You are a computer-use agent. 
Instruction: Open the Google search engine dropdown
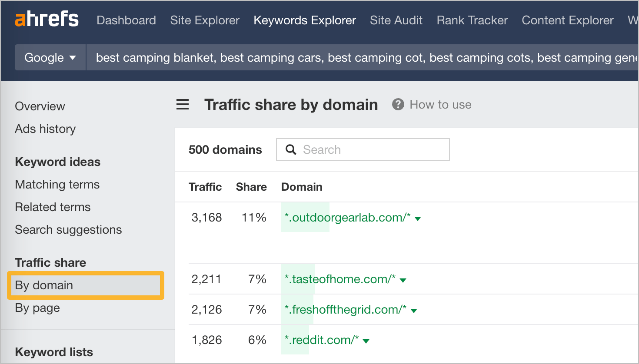point(50,57)
